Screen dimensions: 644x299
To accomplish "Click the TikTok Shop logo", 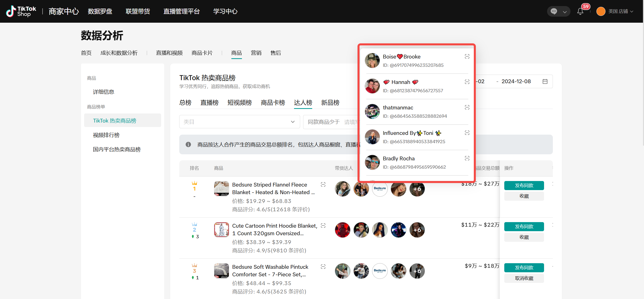I will [x=21, y=11].
